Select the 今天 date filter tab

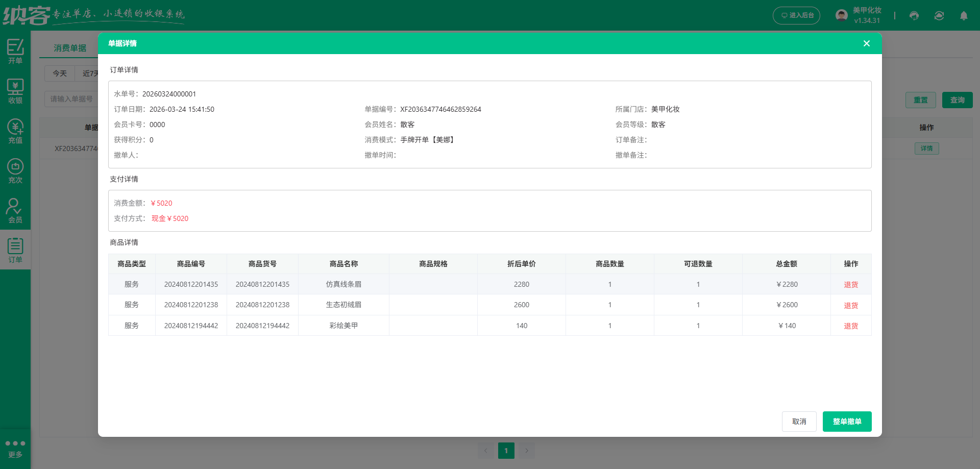60,73
